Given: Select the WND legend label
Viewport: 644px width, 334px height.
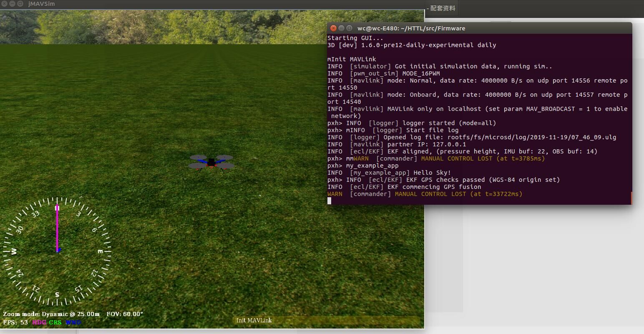Looking at the screenshot, I should tap(73, 322).
